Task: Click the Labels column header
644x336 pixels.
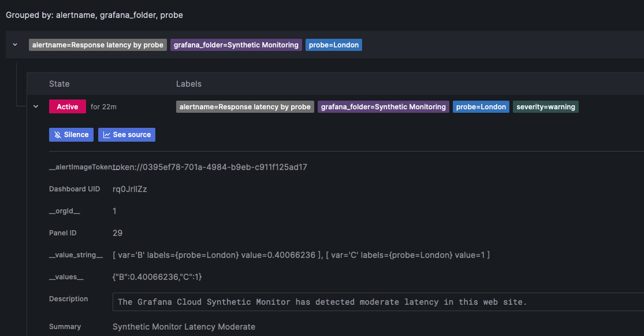Action: pyautogui.click(x=188, y=84)
